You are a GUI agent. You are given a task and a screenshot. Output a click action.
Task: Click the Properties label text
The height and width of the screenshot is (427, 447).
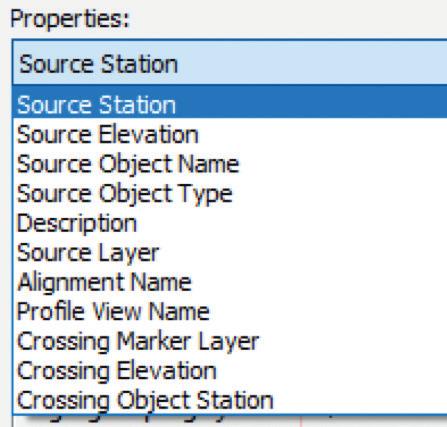pyautogui.click(x=70, y=19)
